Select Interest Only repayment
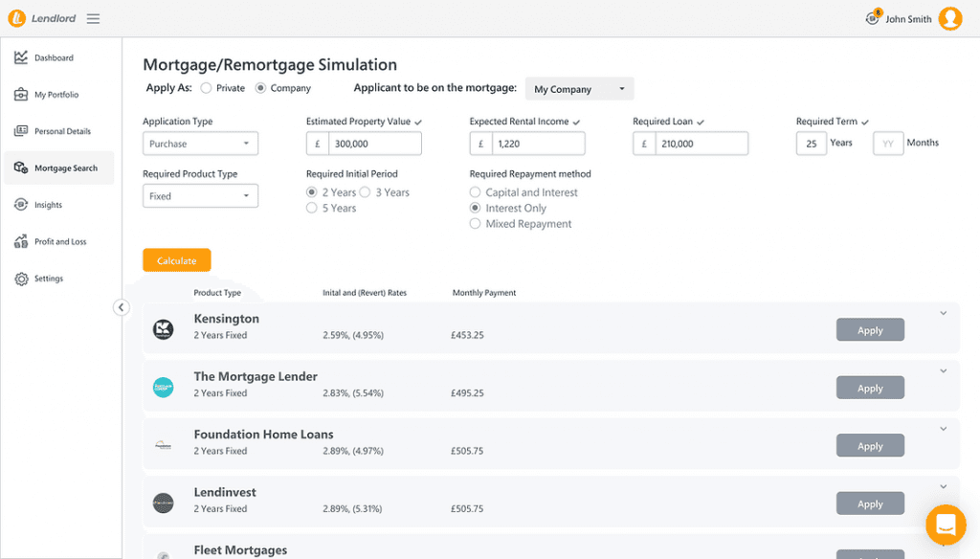 (475, 208)
